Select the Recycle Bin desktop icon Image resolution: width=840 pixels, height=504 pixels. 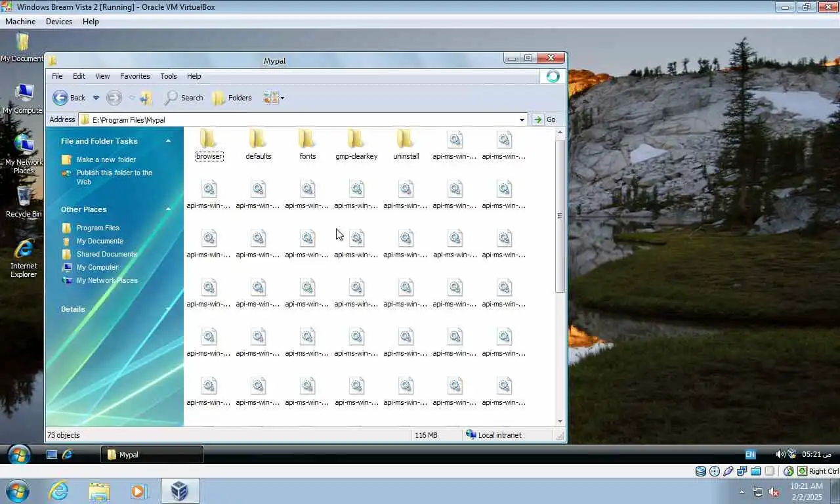[24, 202]
